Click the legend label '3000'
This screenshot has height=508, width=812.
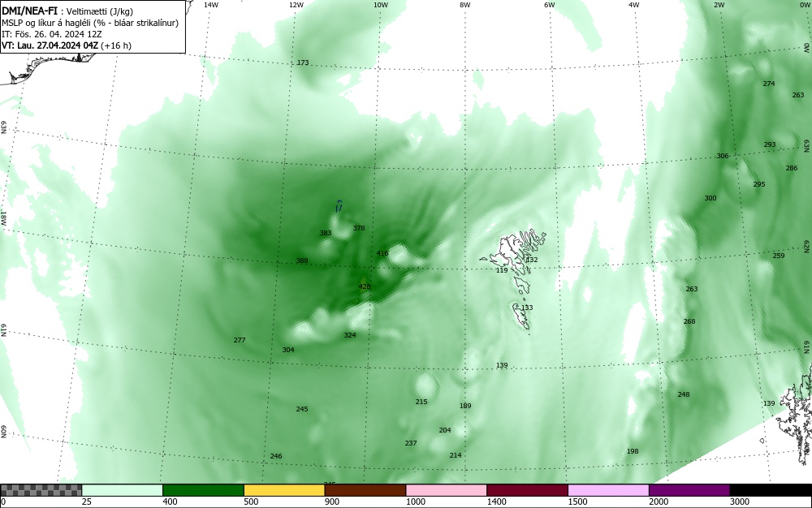click(x=739, y=502)
